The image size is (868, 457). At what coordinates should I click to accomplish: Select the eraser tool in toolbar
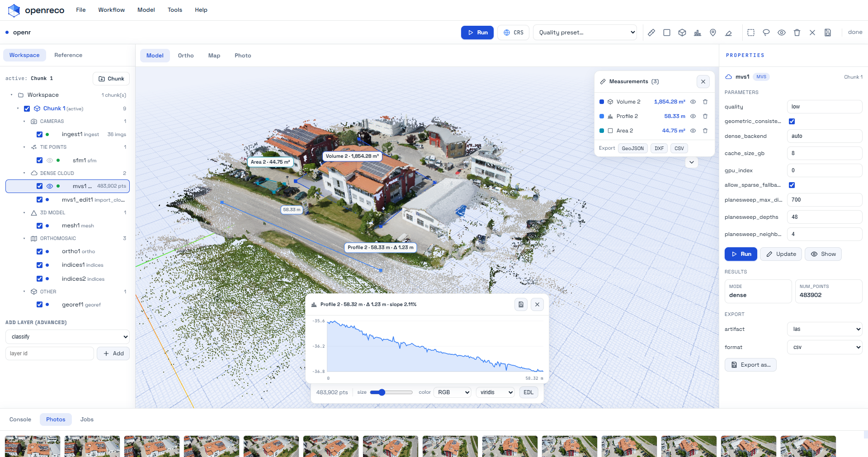[x=728, y=33]
